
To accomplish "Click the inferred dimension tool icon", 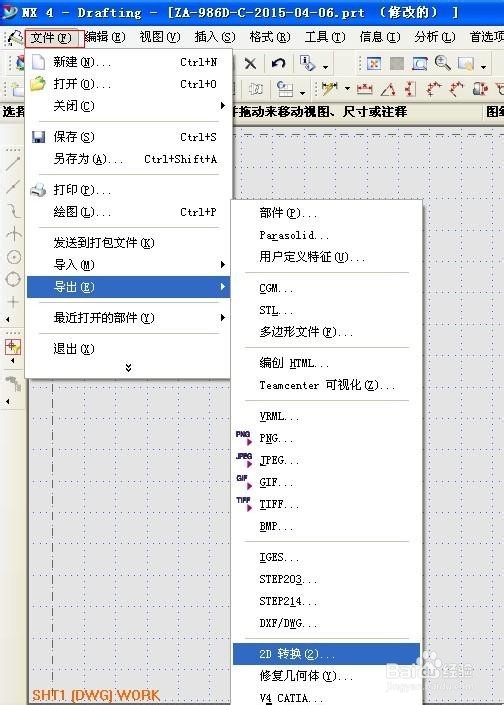I will point(330,88).
